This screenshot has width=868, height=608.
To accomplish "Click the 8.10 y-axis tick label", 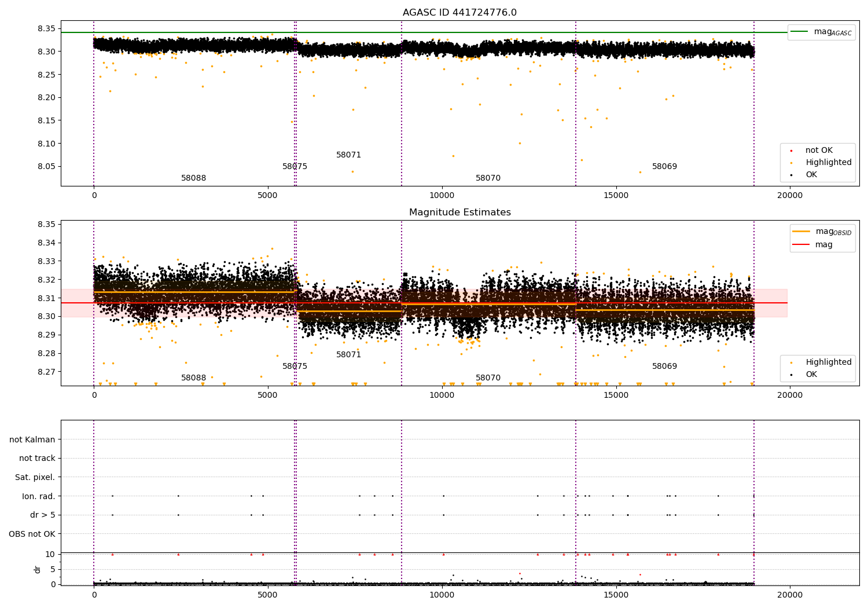I will [x=46, y=144].
